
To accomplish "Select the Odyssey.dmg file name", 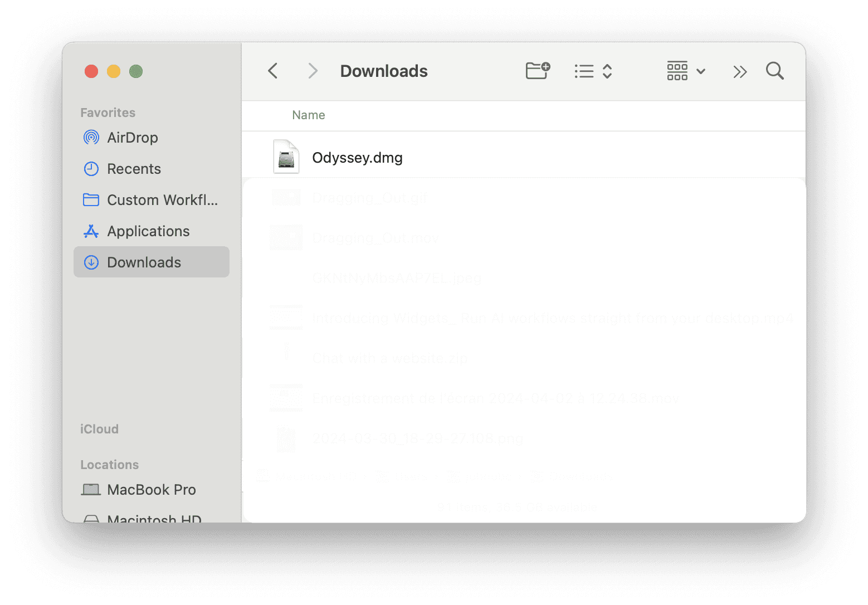I will 357,158.
